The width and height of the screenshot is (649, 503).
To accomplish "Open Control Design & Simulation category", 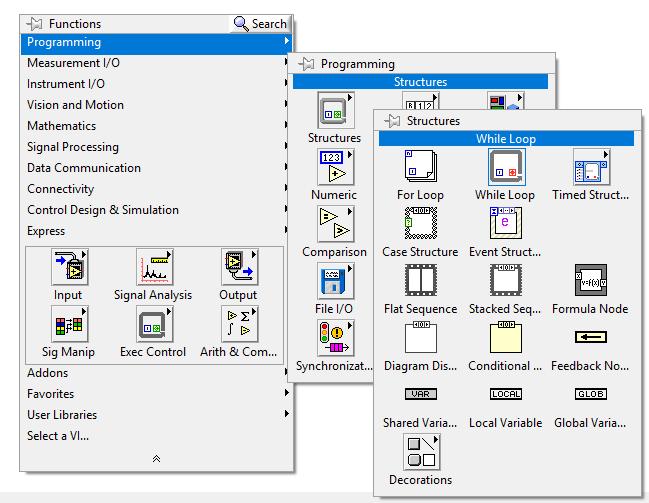I will tap(156, 210).
